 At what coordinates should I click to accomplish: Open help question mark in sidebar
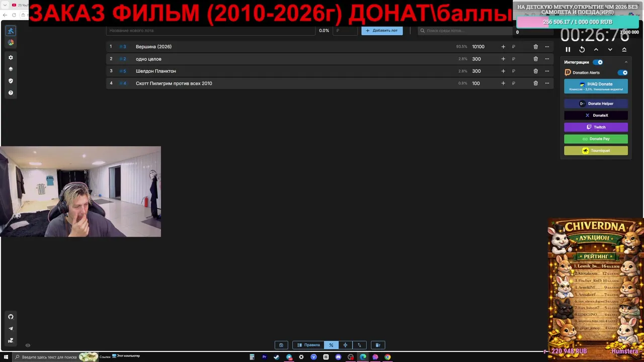(11, 93)
